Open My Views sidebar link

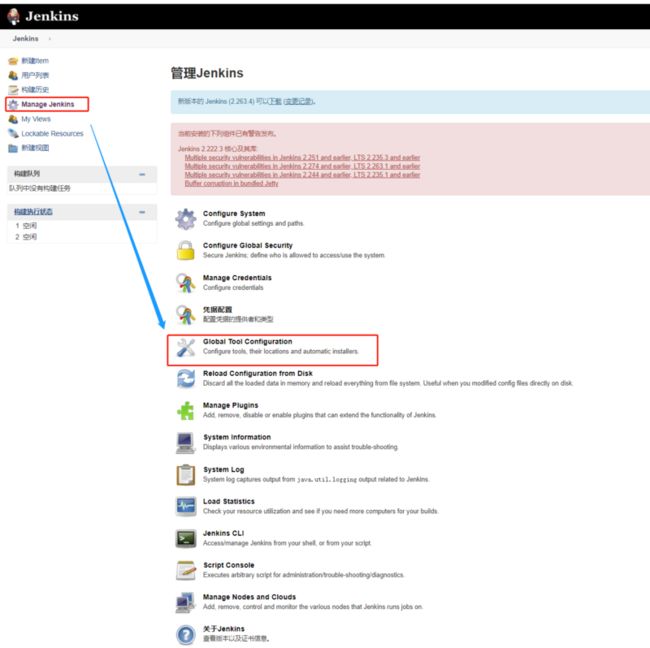pos(36,119)
